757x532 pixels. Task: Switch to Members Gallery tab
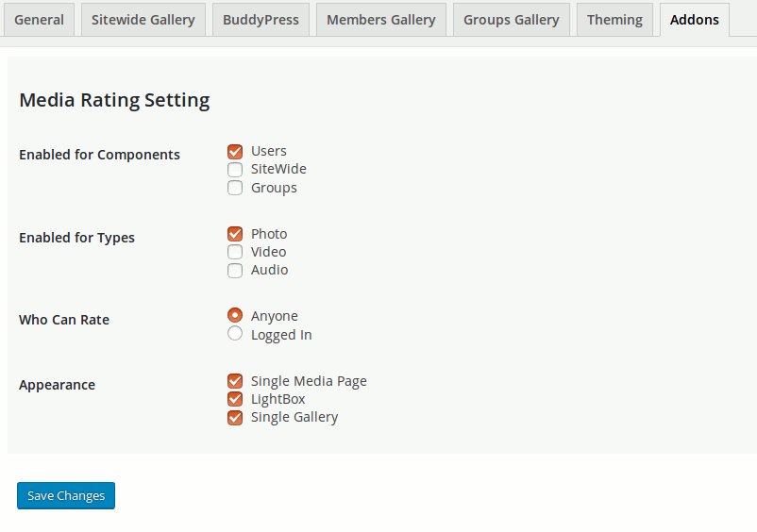tap(381, 20)
